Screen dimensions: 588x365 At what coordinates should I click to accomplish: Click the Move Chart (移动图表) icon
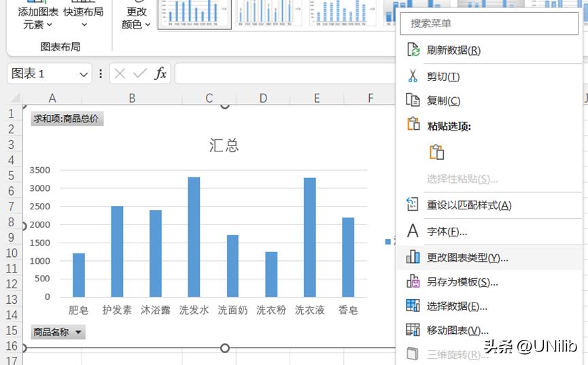coord(413,330)
